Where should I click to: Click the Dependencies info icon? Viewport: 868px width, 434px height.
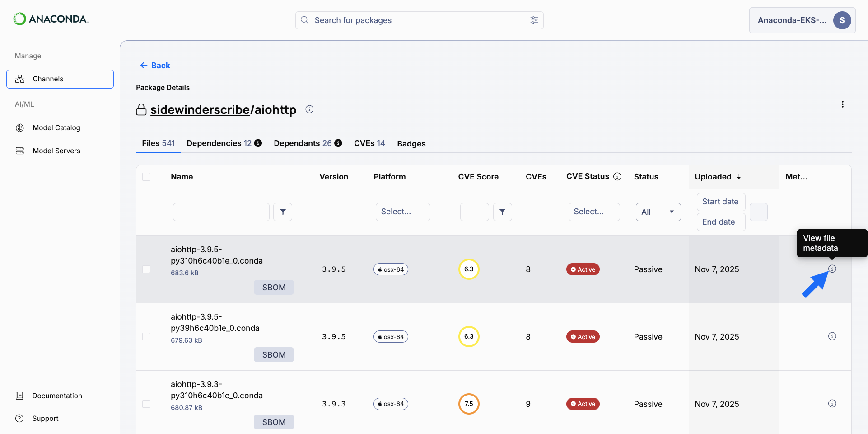click(x=258, y=143)
